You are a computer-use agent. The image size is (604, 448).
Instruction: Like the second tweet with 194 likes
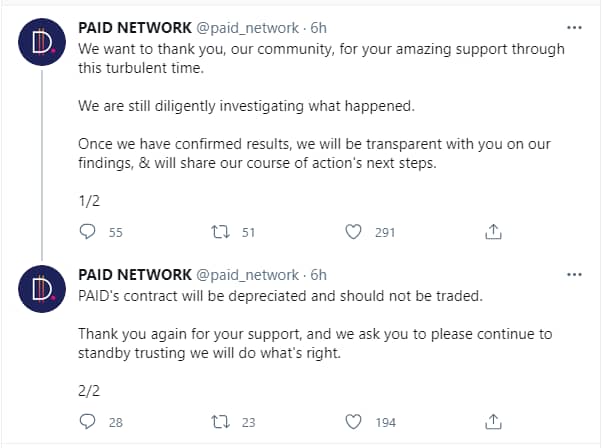[x=353, y=422]
